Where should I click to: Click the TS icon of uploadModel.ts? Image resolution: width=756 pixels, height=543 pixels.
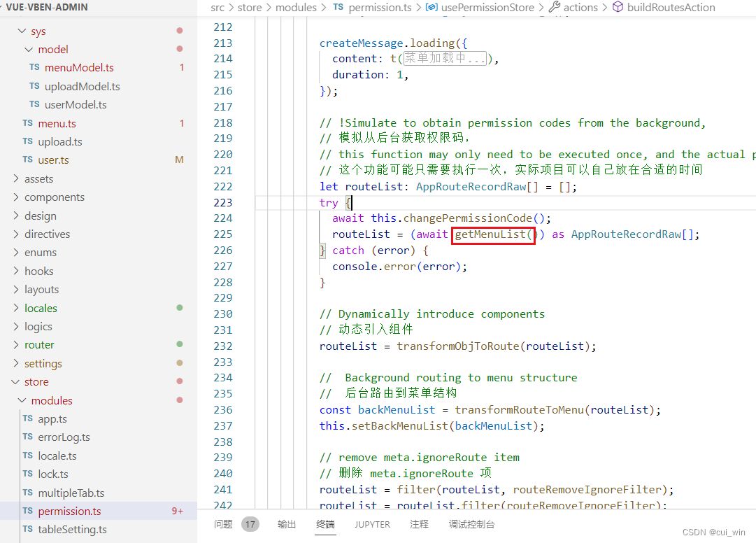34,86
